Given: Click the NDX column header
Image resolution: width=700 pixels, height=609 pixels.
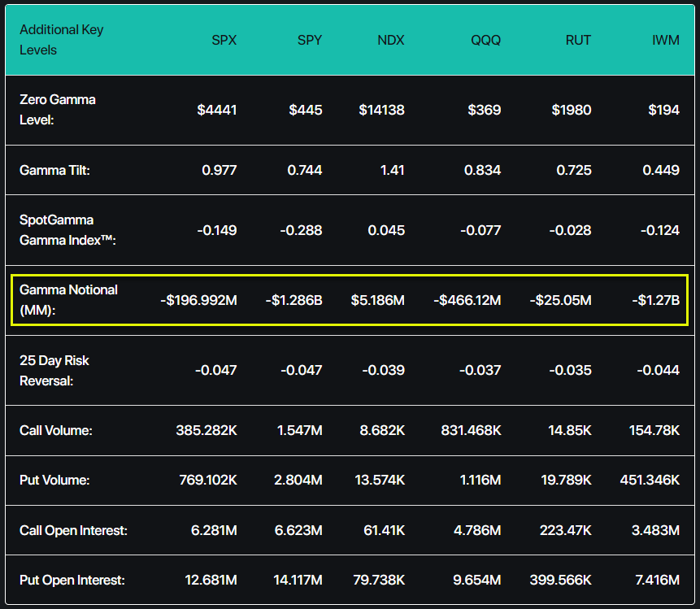Looking at the screenshot, I should point(390,40).
